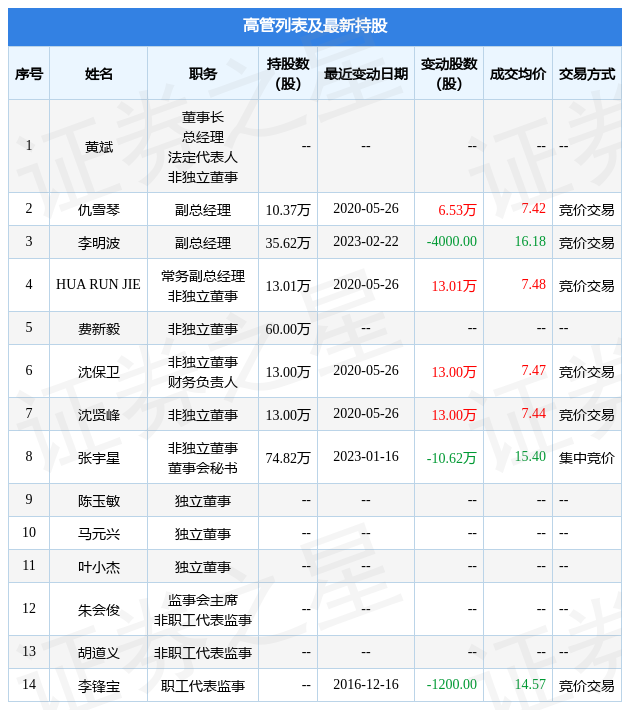Click the position 监事会主席

(x=203, y=600)
